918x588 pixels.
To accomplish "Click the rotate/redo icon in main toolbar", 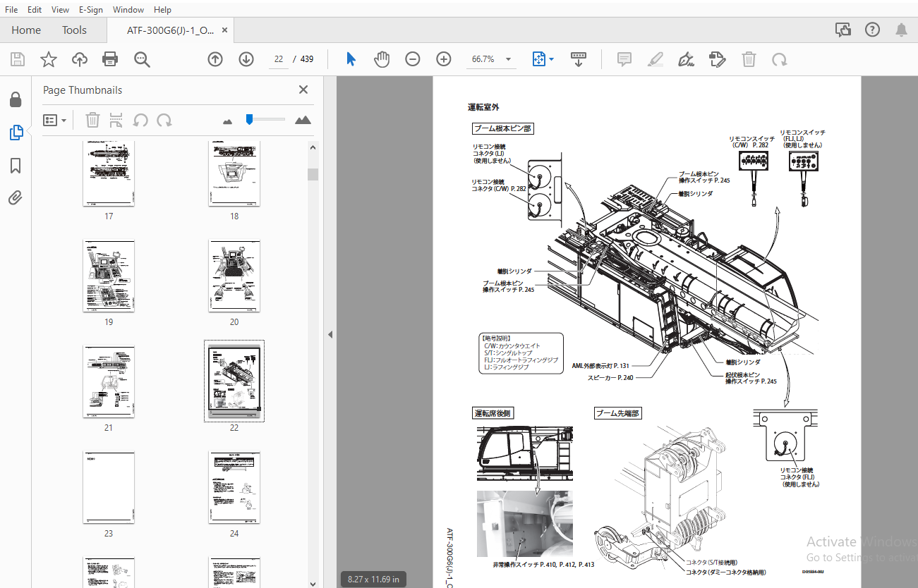I will pos(780,59).
